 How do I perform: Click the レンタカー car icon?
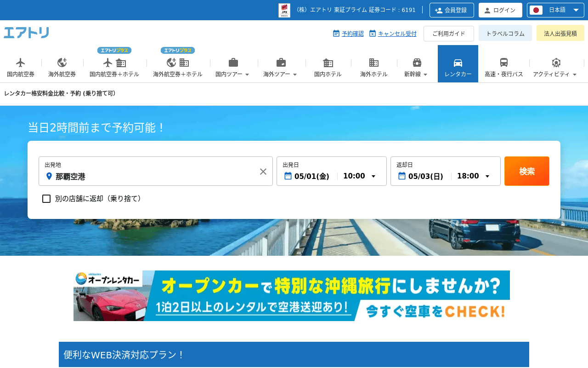coord(458,63)
